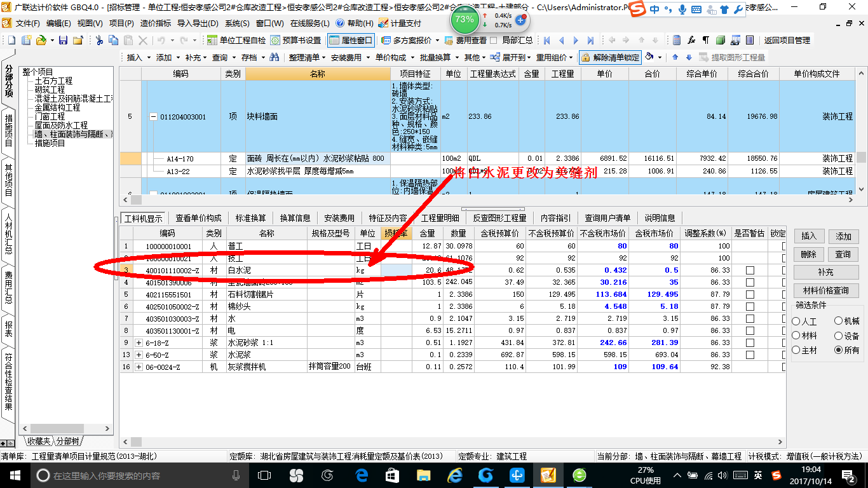Image resolution: width=868 pixels, height=488 pixels.
Task: Click 解除清单锁定 unlock button
Action: coord(610,57)
